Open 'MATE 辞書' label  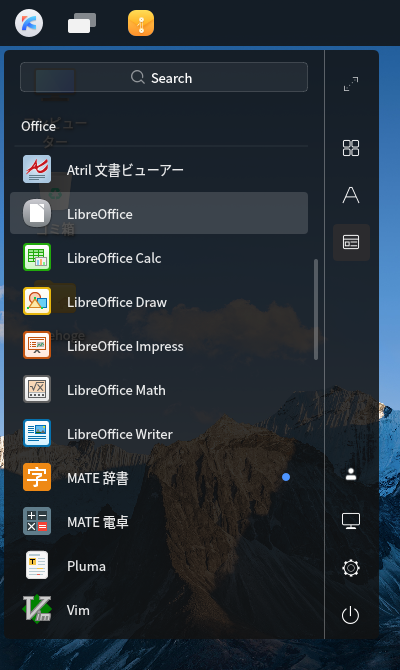tap(97, 478)
